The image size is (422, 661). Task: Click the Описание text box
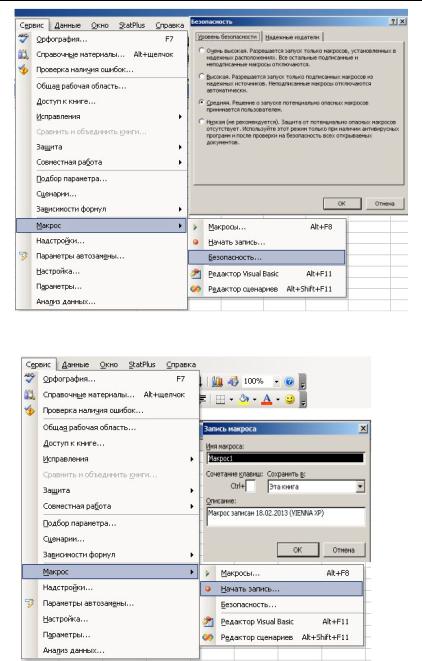pyautogui.click(x=285, y=516)
